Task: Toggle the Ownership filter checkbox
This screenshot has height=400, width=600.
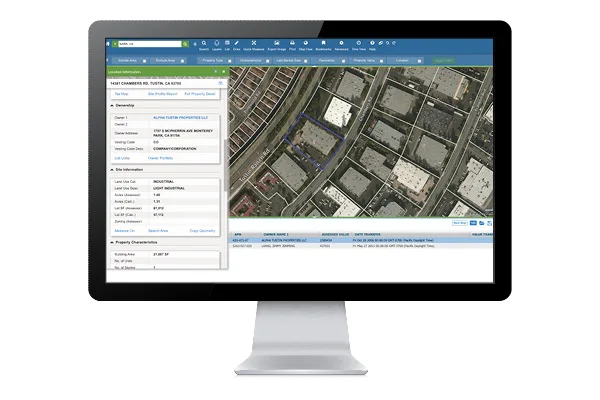Action: (343, 61)
